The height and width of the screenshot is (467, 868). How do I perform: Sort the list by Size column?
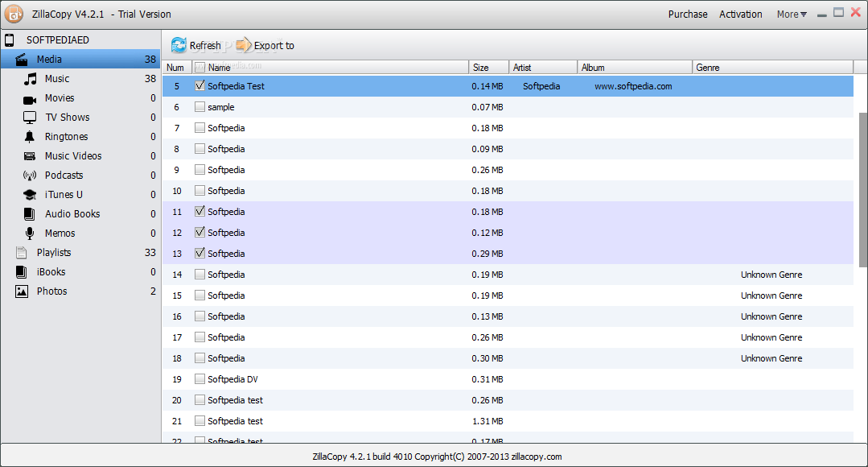coord(488,68)
